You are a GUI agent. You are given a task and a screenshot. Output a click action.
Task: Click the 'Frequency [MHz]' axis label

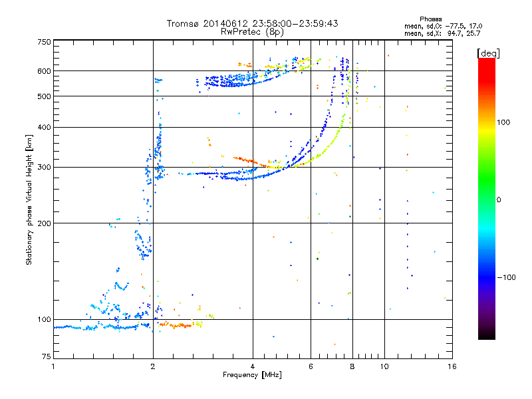click(252, 375)
